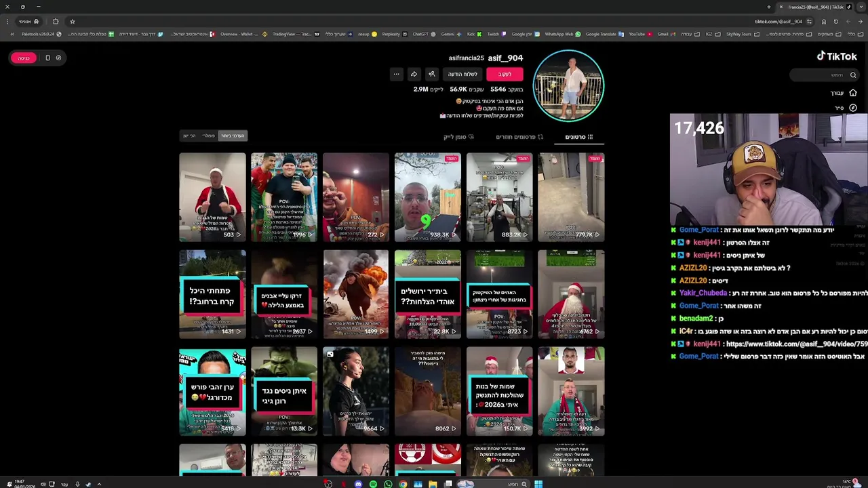Open the video with 779.7K views
The height and width of the screenshot is (488, 868).
tap(571, 197)
